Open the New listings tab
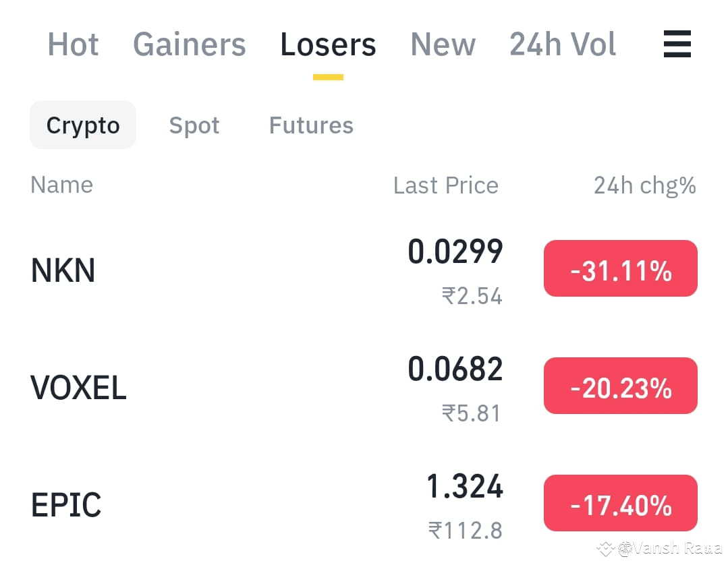This screenshot has height=563, width=728. click(x=443, y=45)
